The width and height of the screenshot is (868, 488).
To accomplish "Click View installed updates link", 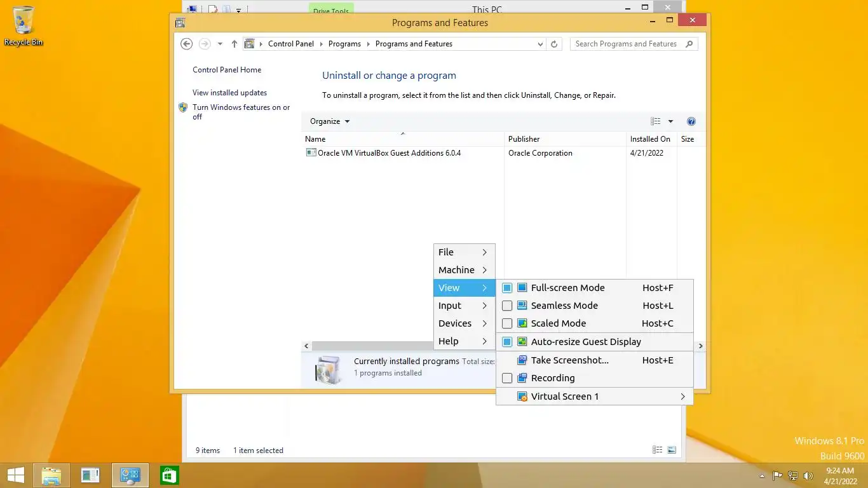I will pyautogui.click(x=229, y=93).
